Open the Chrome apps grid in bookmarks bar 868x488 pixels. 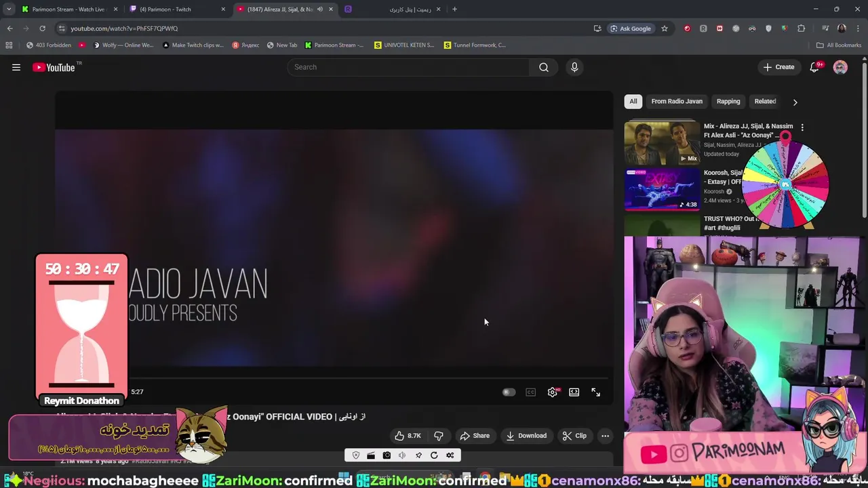pyautogui.click(x=9, y=45)
